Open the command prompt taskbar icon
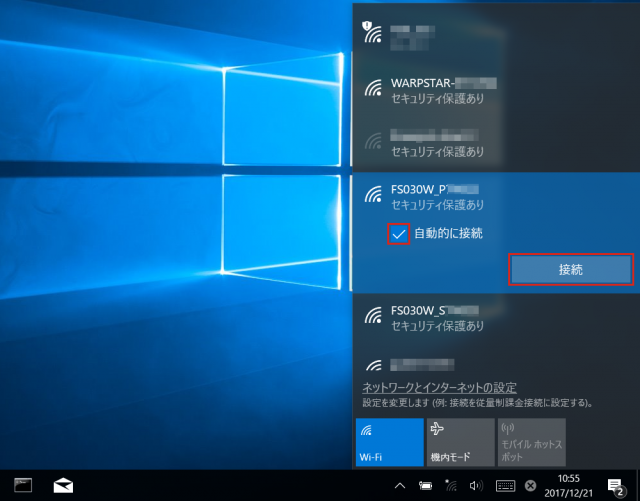The image size is (640, 501). (x=22, y=485)
